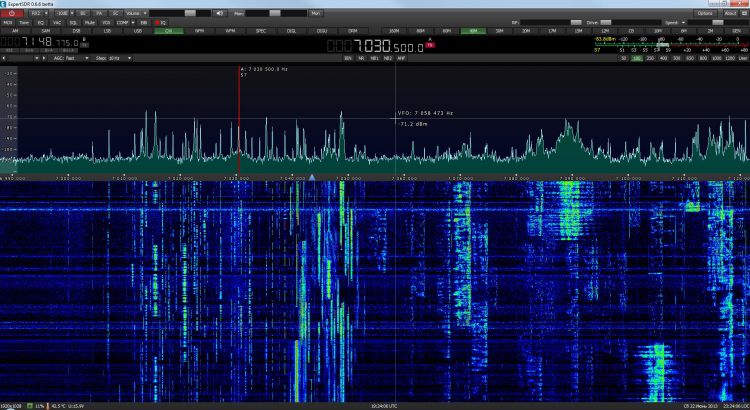The image size is (750, 410).
Task: Select LSB mode
Action: [107, 31]
